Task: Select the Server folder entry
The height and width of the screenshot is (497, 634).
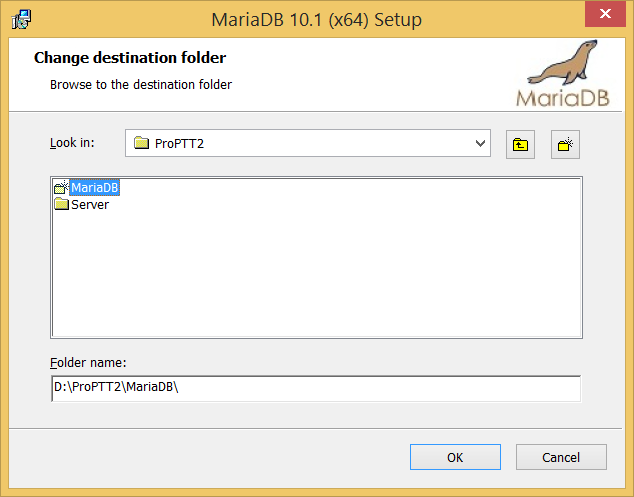Action: pyautogui.click(x=90, y=204)
